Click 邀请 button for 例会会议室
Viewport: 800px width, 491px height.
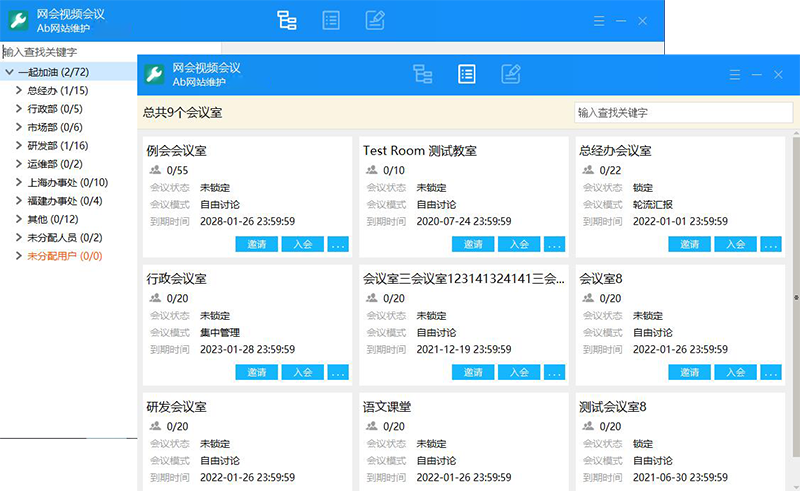coord(257,244)
